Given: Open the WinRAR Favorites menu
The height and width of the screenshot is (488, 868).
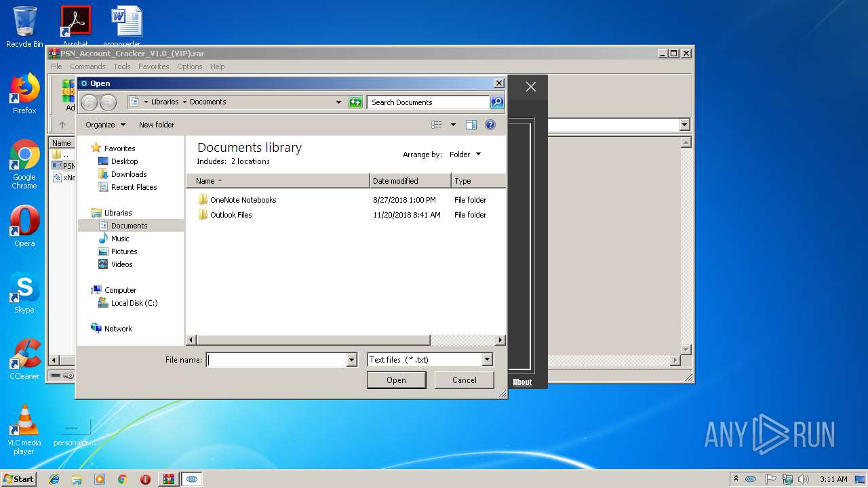Looking at the screenshot, I should pos(154,66).
